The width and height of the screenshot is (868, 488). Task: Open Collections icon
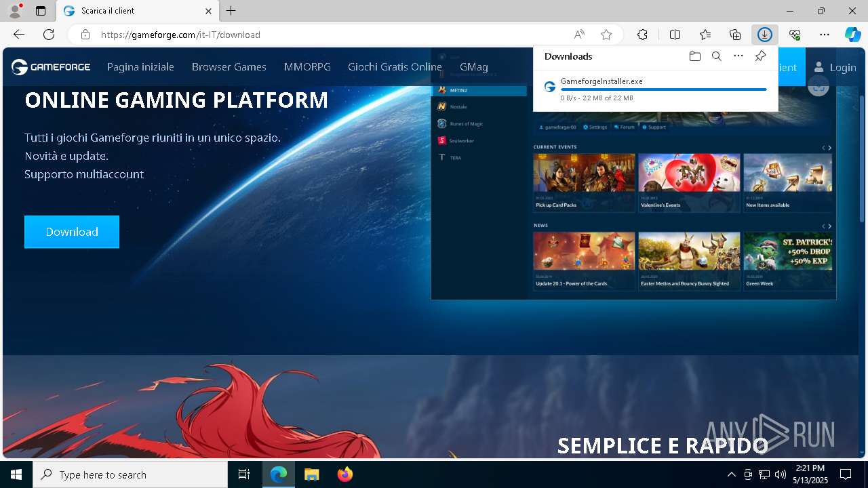tap(735, 35)
